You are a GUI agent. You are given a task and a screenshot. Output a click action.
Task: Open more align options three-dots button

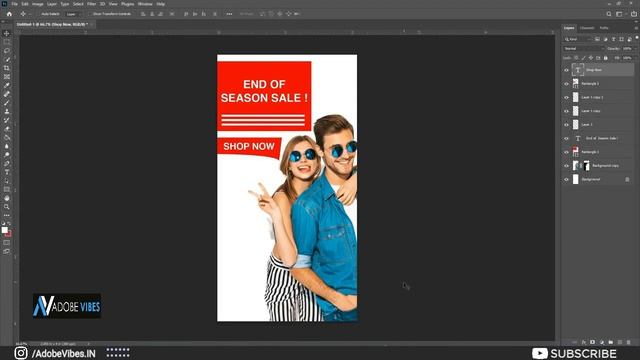pyautogui.click(x=229, y=14)
